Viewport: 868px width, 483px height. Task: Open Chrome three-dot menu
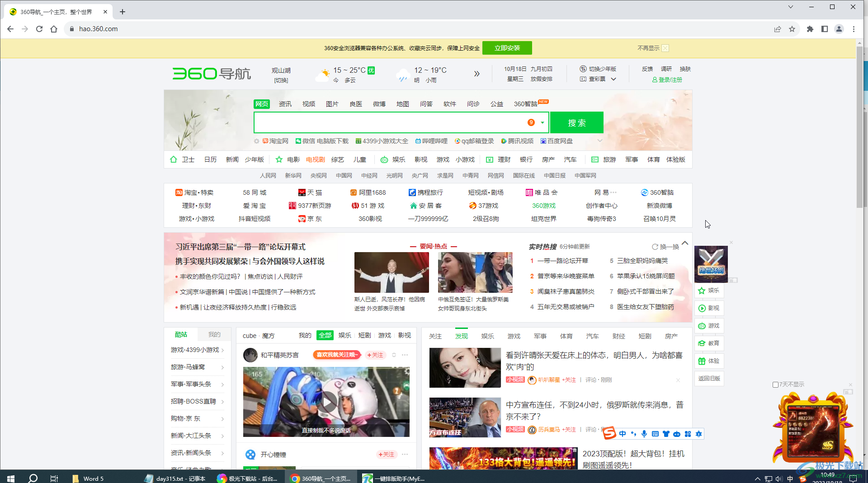[x=854, y=29]
